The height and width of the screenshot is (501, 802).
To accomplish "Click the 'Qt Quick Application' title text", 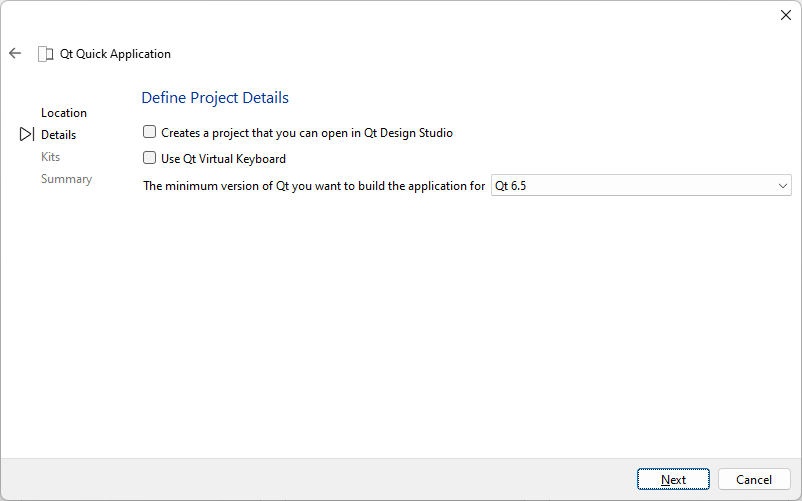I will (115, 54).
